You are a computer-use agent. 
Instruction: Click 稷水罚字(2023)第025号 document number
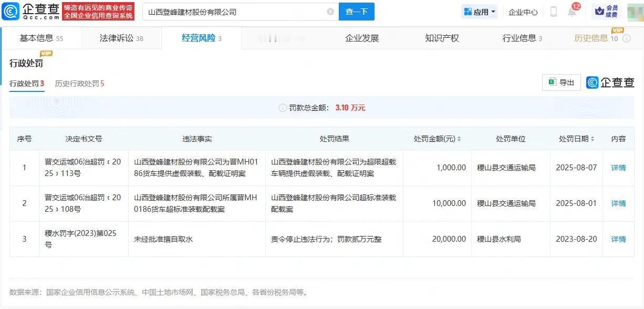[80, 239]
